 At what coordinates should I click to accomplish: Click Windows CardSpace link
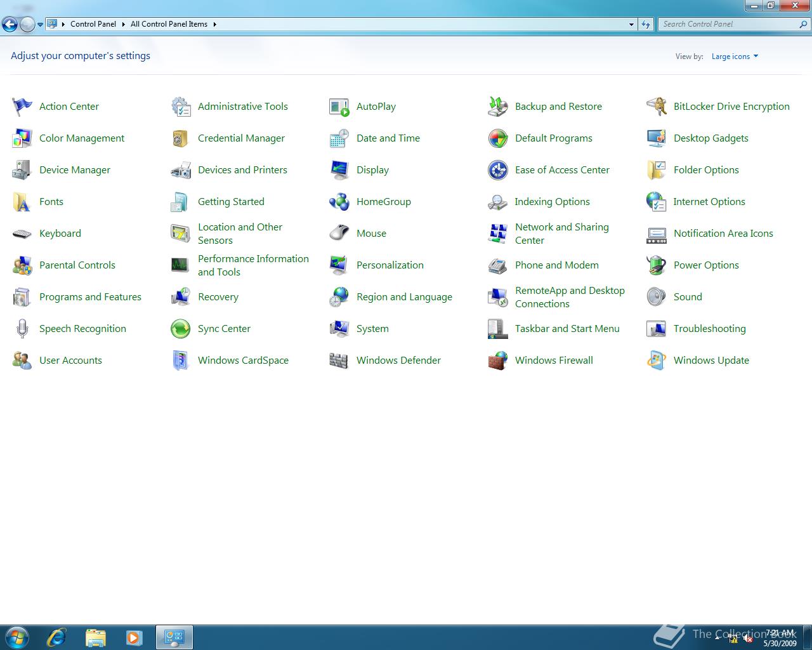coord(243,361)
